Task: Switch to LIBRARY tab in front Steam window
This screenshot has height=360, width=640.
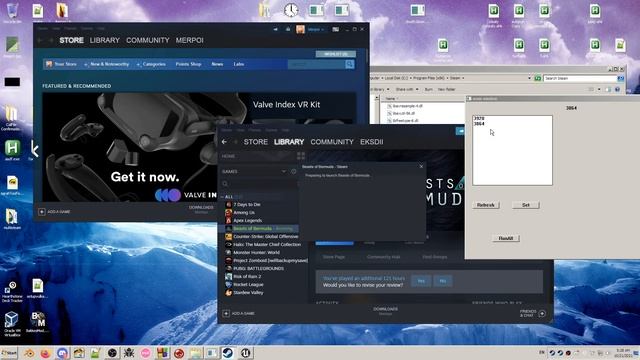Action: pyautogui.click(x=289, y=142)
